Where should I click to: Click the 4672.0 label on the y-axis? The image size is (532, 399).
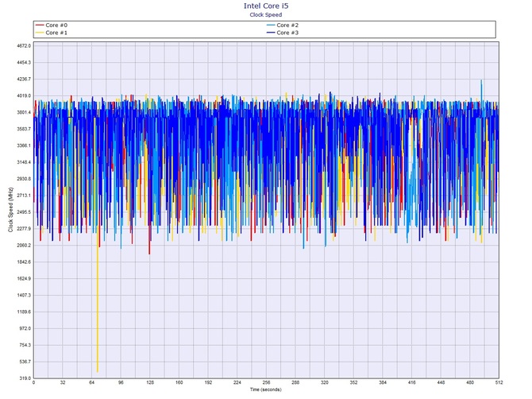22,45
